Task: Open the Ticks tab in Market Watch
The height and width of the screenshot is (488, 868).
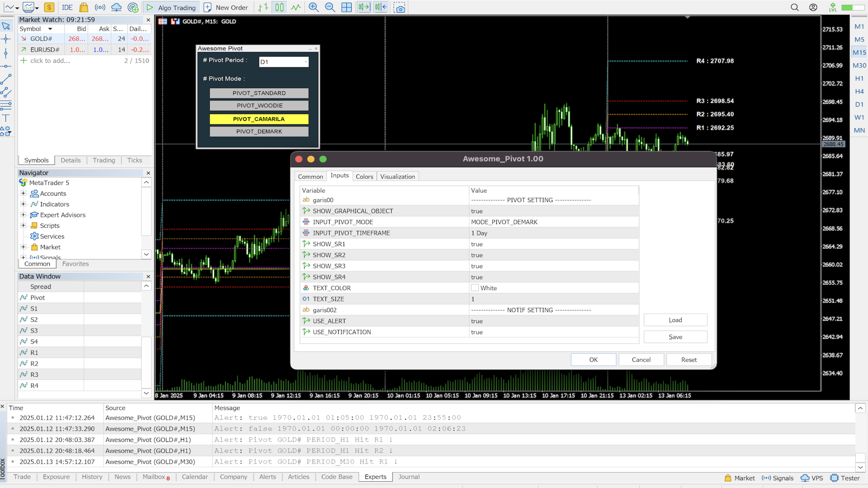Action: 134,160
